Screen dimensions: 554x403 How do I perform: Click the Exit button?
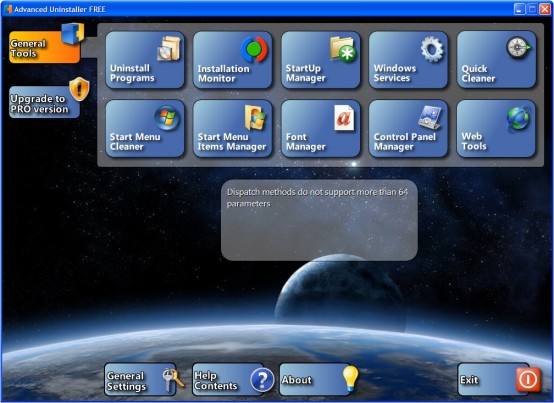click(x=494, y=380)
